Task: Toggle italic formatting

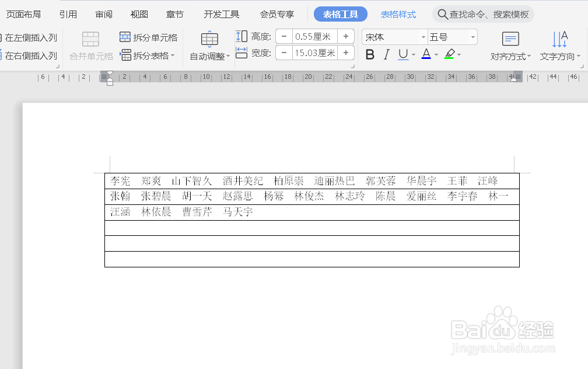Action: [386, 54]
